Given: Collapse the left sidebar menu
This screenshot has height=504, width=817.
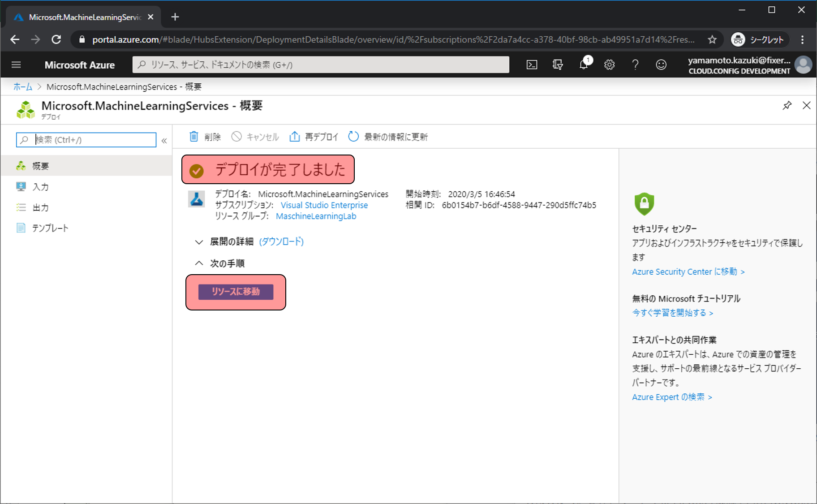Looking at the screenshot, I should tap(164, 141).
